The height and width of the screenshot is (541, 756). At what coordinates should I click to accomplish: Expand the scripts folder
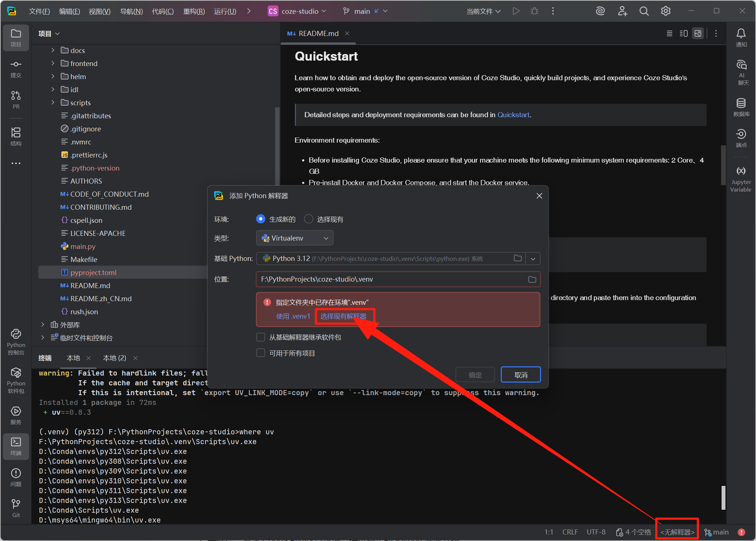pyautogui.click(x=53, y=102)
